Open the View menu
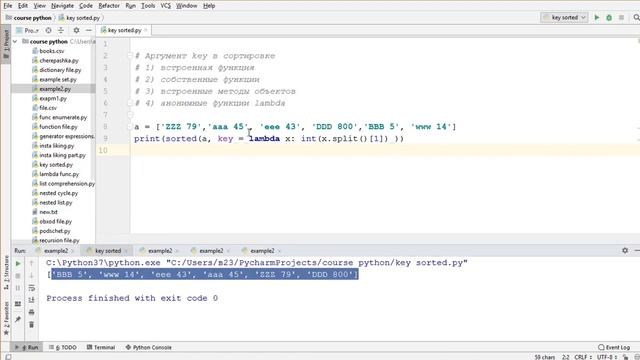 click(40, 6)
